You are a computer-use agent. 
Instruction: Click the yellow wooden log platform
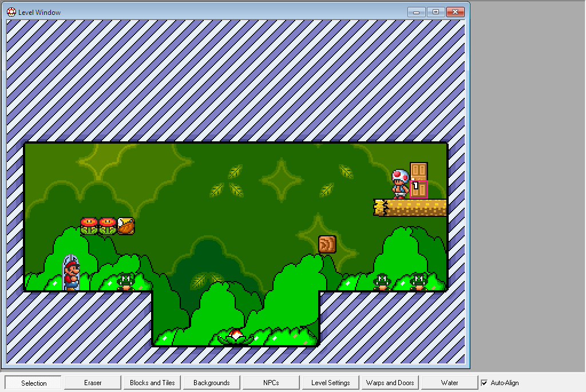click(x=410, y=207)
